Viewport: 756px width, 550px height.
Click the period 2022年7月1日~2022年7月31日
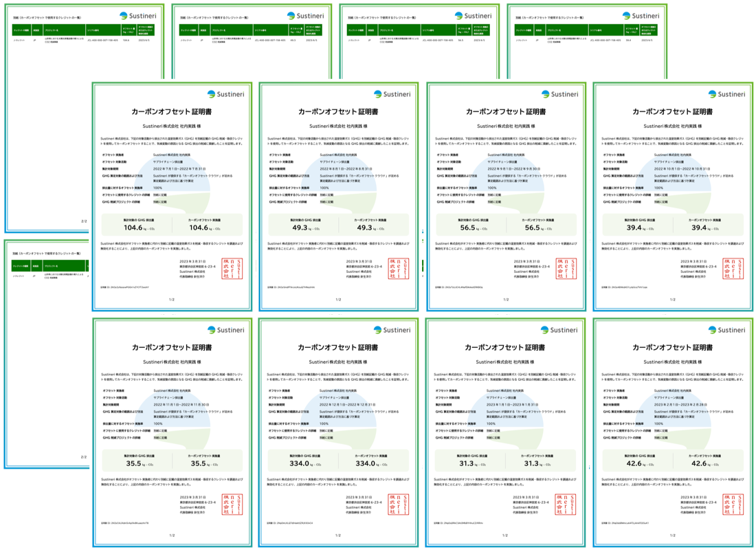pyautogui.click(x=180, y=169)
